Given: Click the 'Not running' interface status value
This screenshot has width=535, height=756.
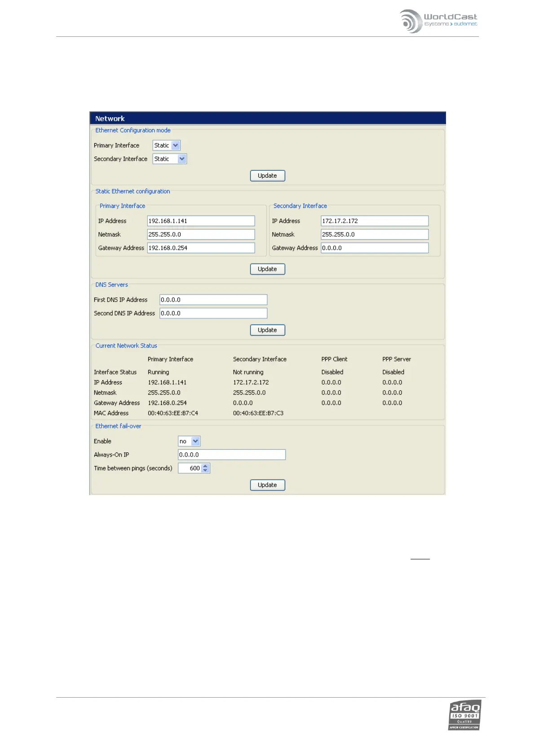Looking at the screenshot, I should (248, 372).
